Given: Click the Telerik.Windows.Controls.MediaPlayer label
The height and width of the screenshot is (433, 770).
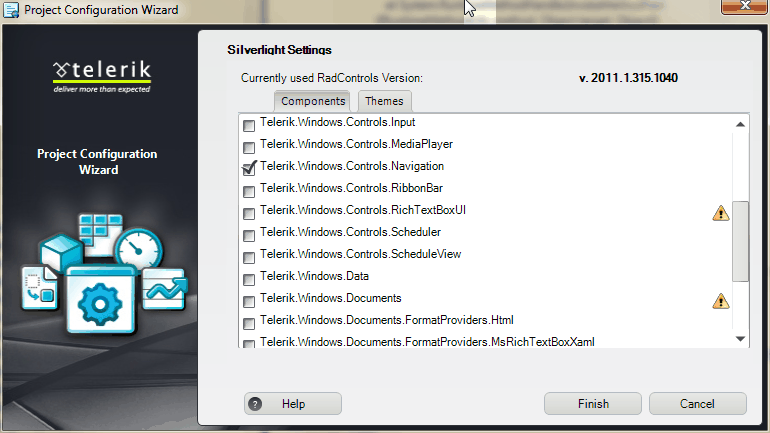Looking at the screenshot, I should click(356, 144).
